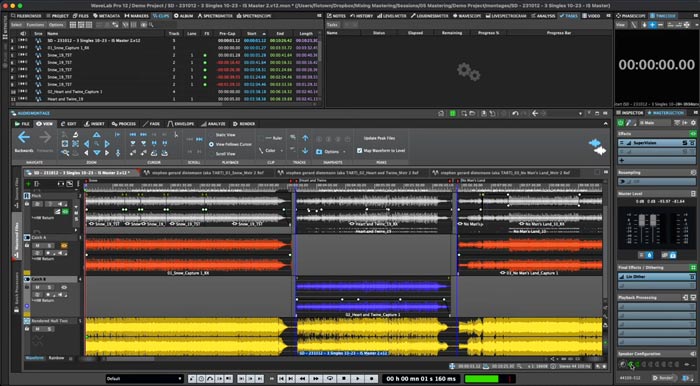Click the first grid-layout icon in Clips toolbar

73,25
